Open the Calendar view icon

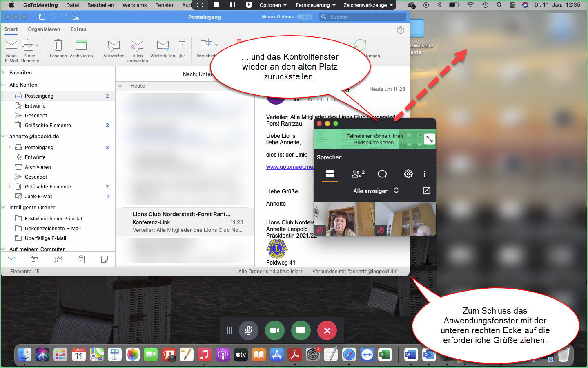tap(35, 259)
